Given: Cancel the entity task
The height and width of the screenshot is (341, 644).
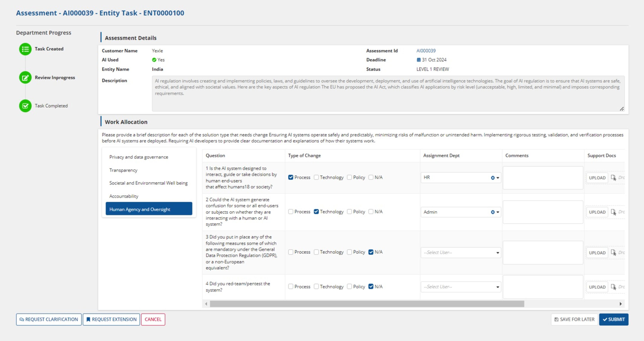Looking at the screenshot, I should click(153, 320).
